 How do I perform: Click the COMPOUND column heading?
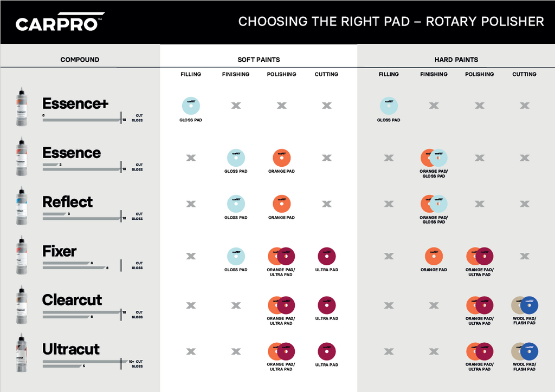point(80,60)
